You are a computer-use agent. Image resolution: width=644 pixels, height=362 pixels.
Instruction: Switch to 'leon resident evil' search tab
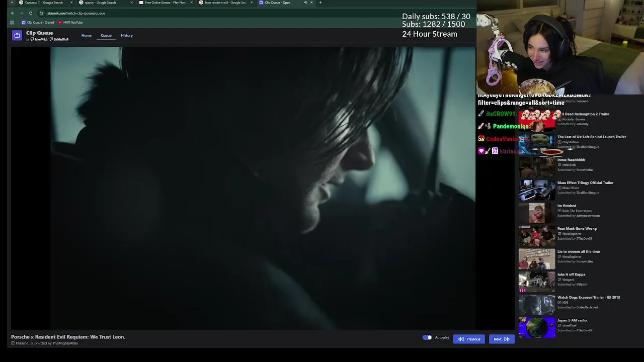point(225,3)
